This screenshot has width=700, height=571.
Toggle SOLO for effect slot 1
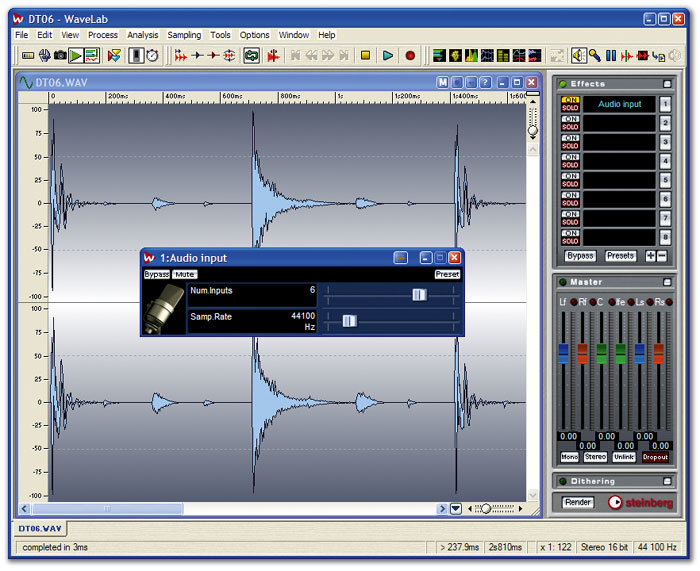(x=570, y=108)
